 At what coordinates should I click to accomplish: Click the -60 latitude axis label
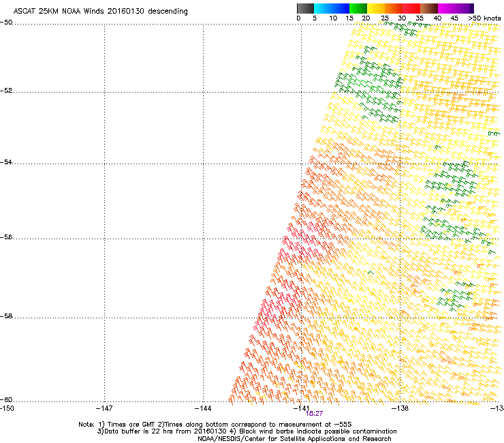click(x=6, y=399)
